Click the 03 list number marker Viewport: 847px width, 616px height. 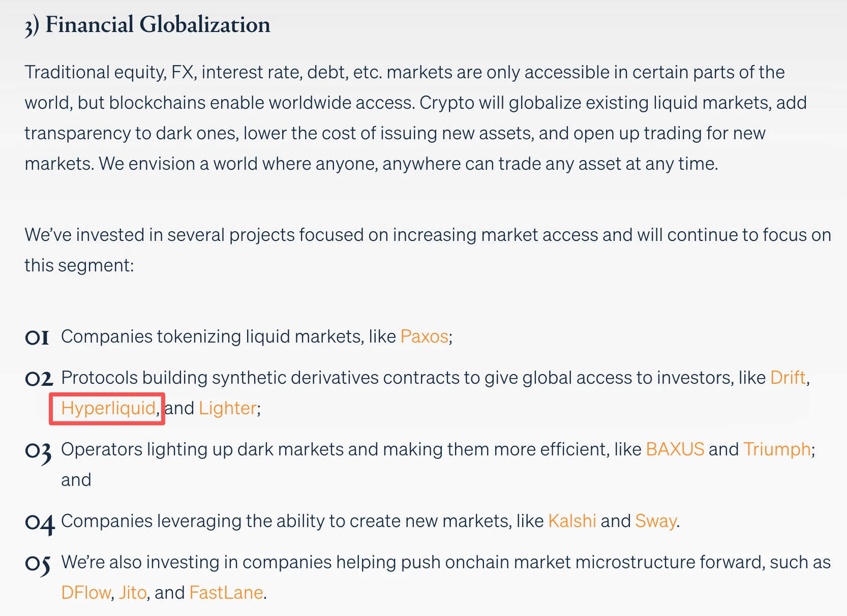click(38, 451)
